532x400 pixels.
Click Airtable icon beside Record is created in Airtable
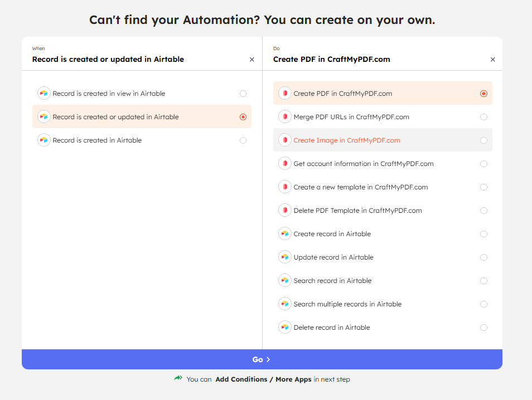click(43, 140)
